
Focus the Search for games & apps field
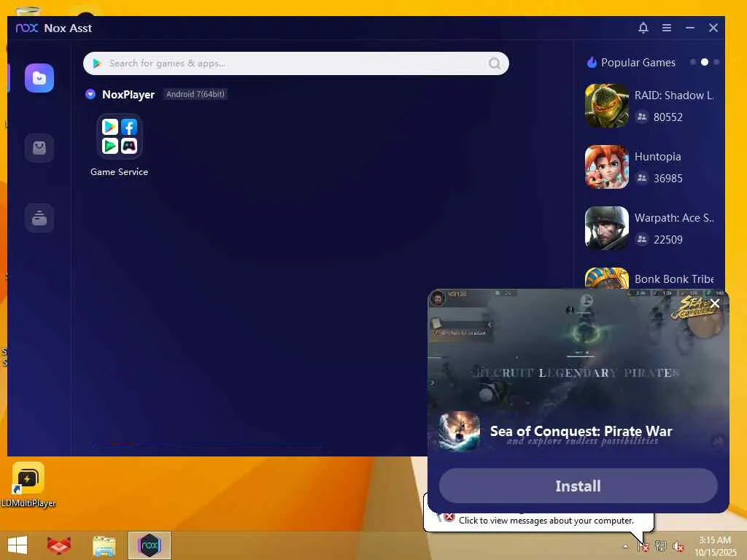click(296, 63)
